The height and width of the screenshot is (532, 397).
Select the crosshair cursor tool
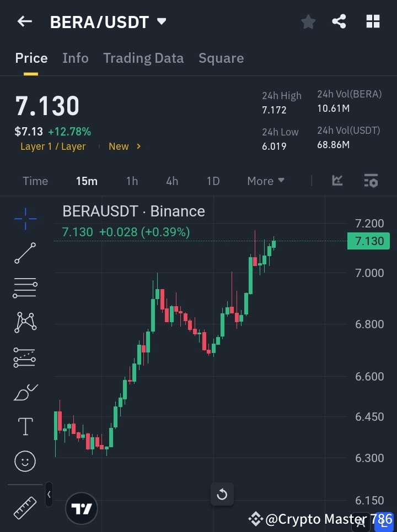tap(25, 219)
